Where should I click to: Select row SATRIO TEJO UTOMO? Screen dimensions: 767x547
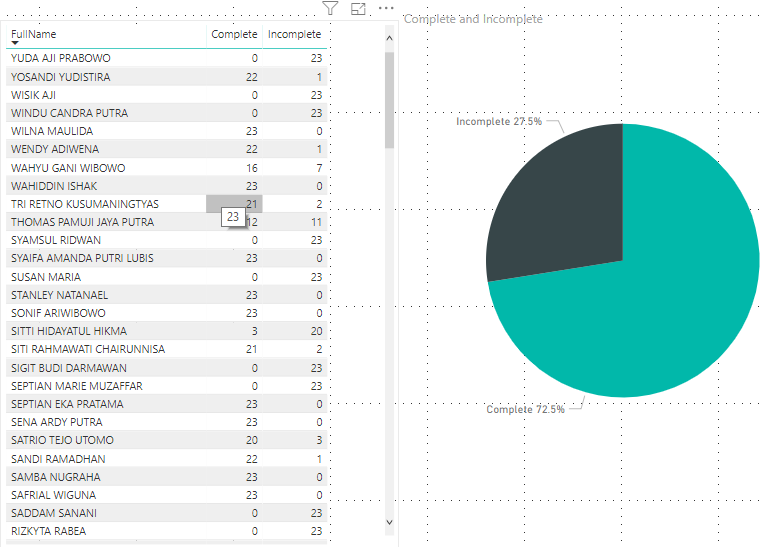click(166, 440)
